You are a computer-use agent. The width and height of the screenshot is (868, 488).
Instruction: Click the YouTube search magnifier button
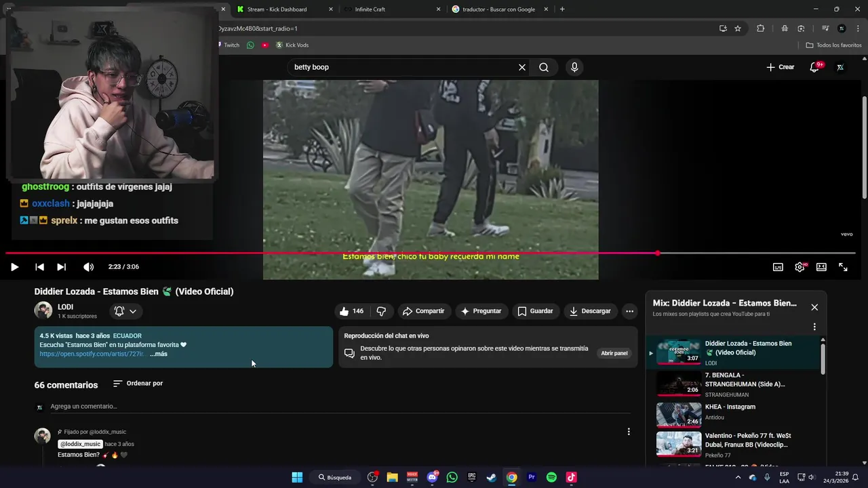[x=544, y=67]
